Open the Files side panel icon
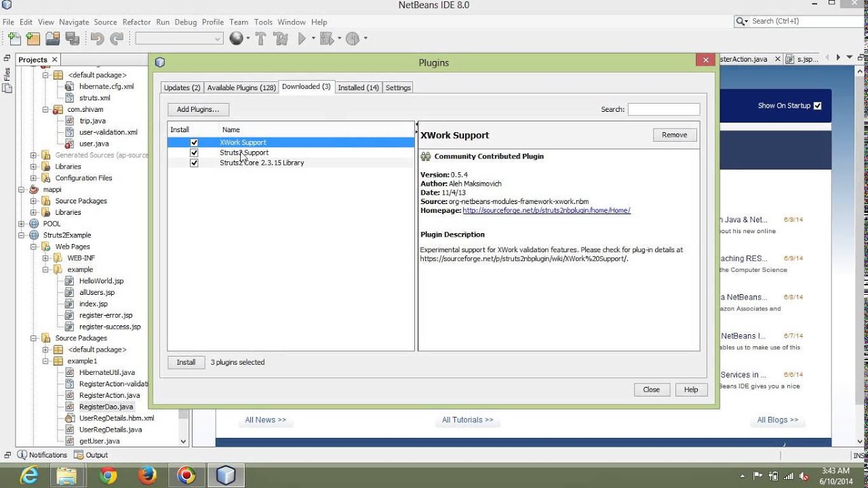 click(x=7, y=87)
